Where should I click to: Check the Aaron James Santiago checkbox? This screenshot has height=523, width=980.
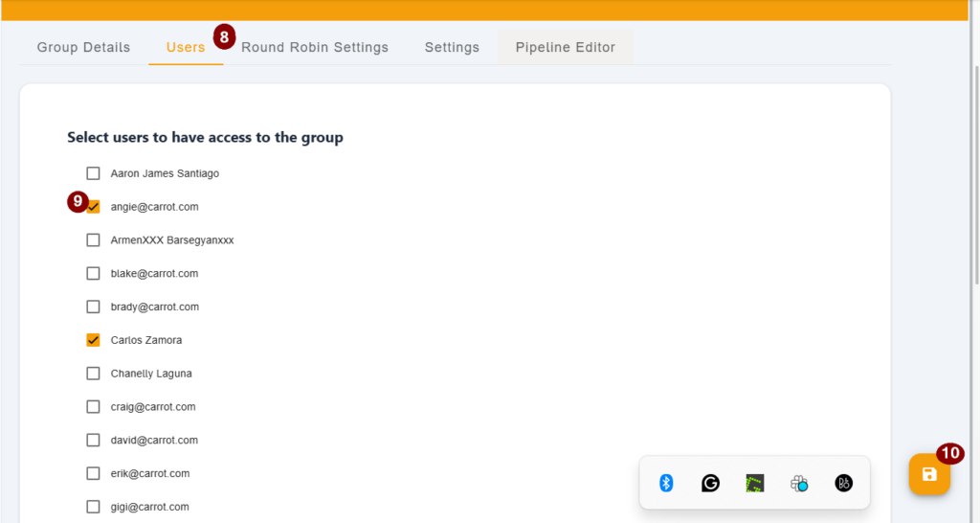pyautogui.click(x=93, y=173)
